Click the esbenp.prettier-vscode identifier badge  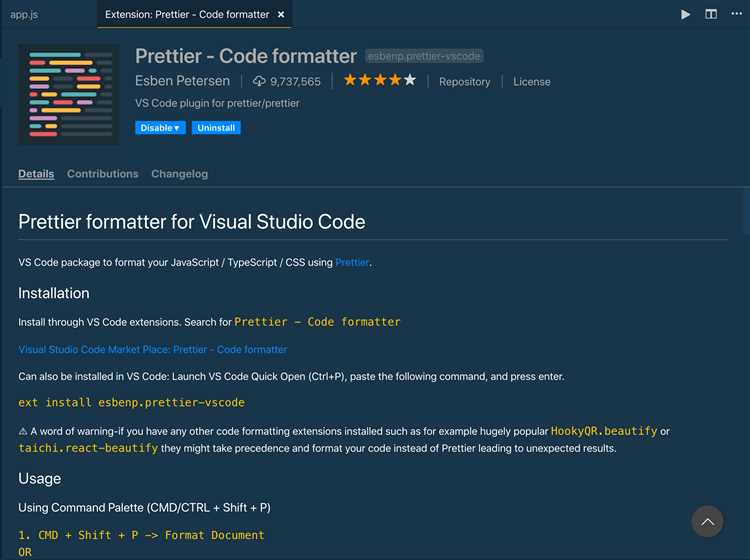[x=424, y=56]
